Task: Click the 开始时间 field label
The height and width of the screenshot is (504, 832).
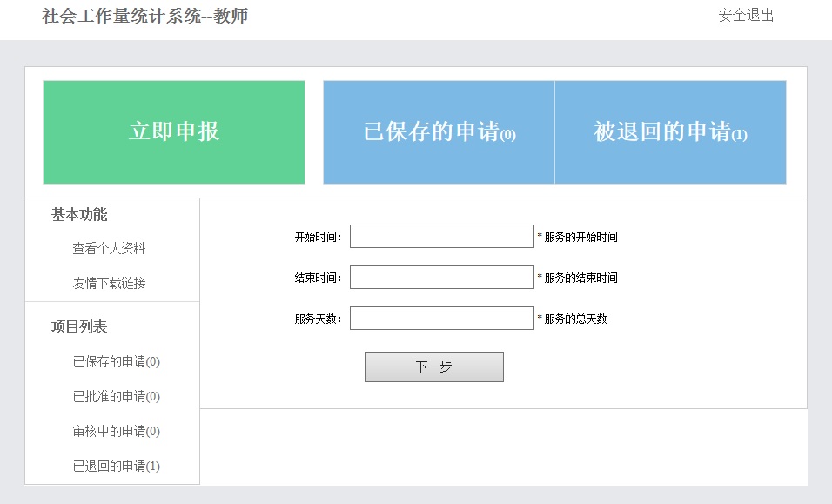Action: click(x=318, y=237)
